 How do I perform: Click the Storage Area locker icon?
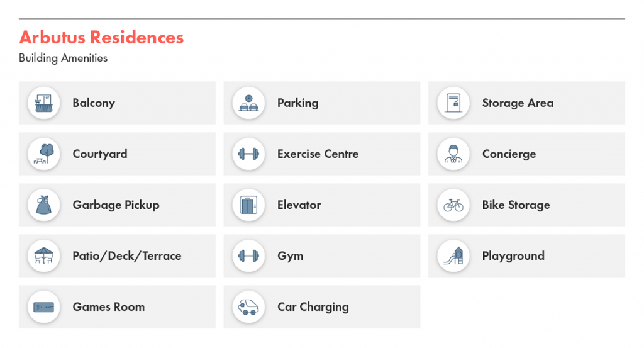453,103
